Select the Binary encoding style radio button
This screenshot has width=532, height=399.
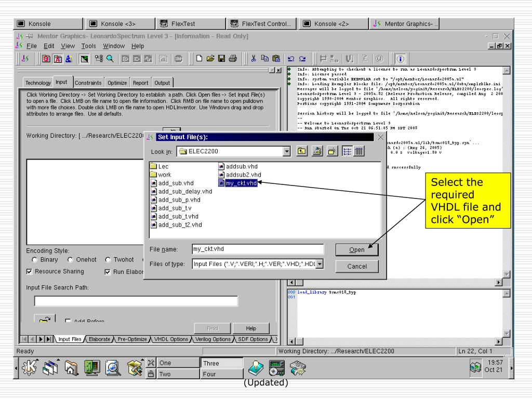click(34, 260)
